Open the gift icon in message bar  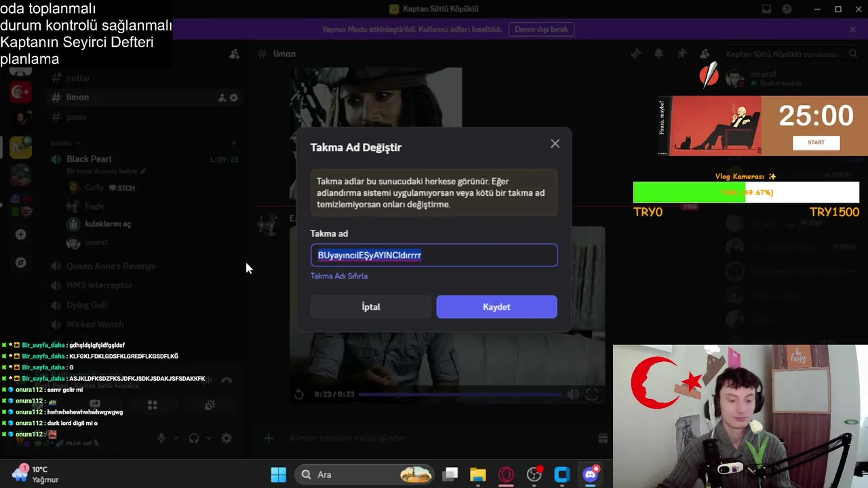[x=602, y=439]
